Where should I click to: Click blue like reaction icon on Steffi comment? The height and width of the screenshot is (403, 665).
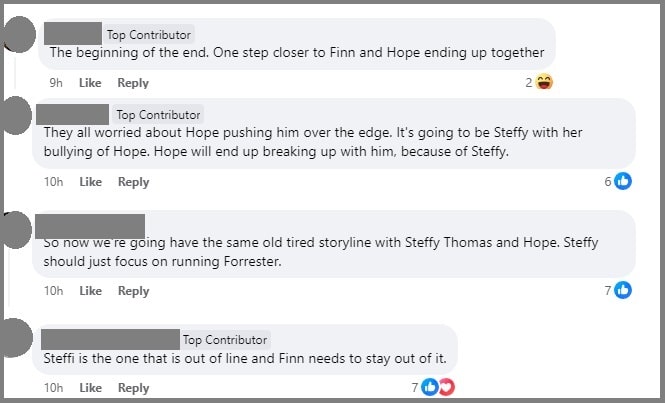(430, 387)
